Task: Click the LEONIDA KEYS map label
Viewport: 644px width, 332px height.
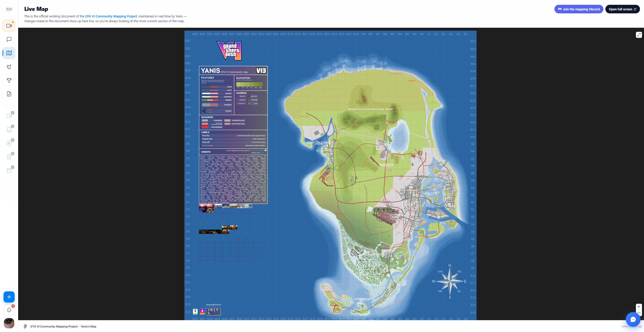Action: tap(364, 299)
